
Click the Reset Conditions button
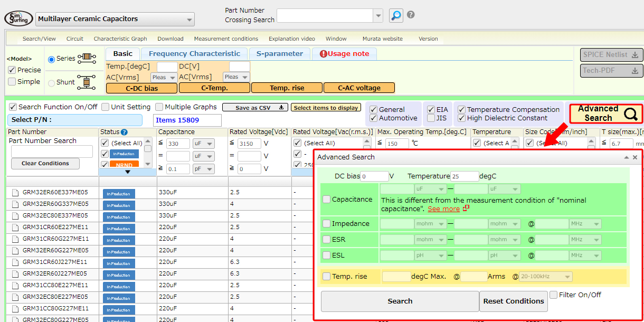(x=514, y=301)
